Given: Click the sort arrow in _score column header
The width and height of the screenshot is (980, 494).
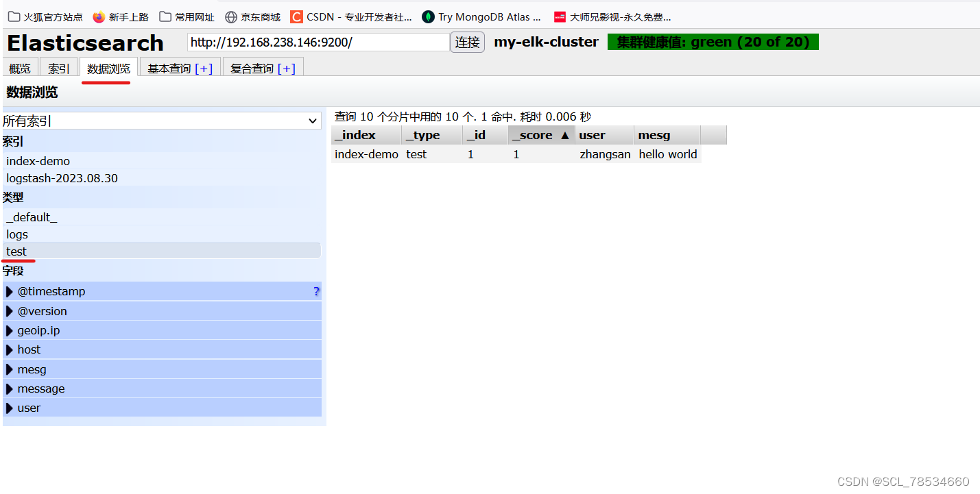Looking at the screenshot, I should pos(564,135).
